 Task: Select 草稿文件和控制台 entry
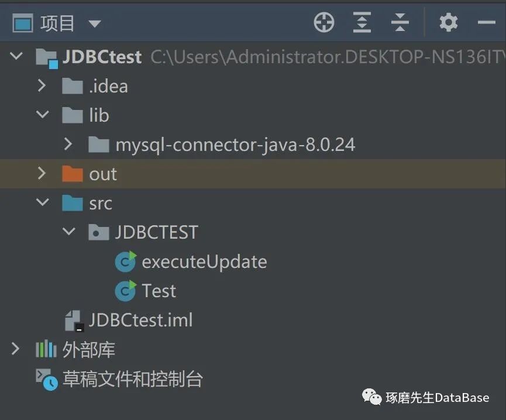132,379
